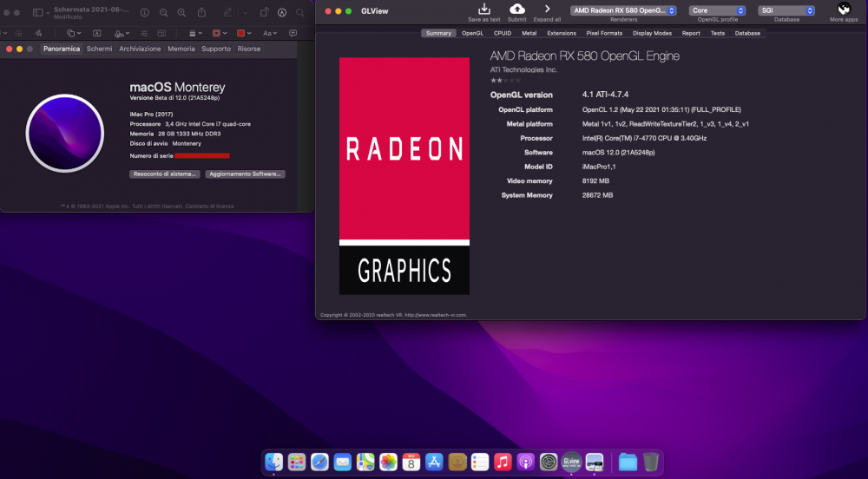Open the Shapes tool dropdown
This screenshot has height=479, width=868.
click(74, 33)
